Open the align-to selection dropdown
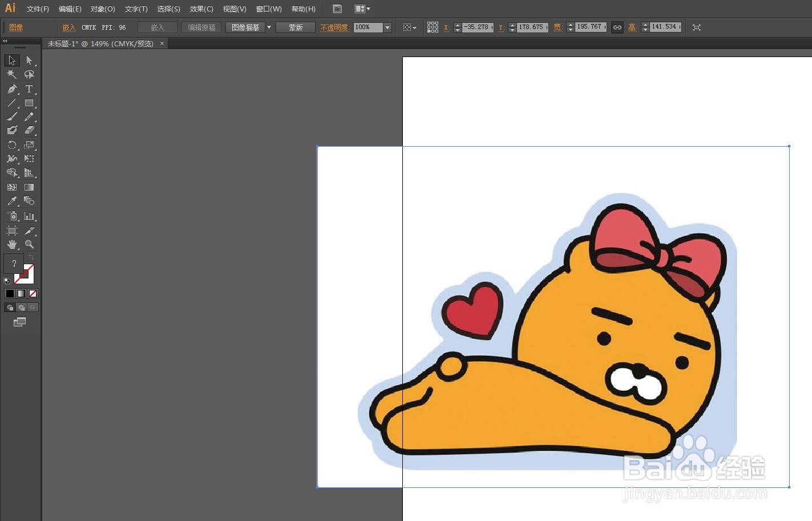 pos(410,27)
